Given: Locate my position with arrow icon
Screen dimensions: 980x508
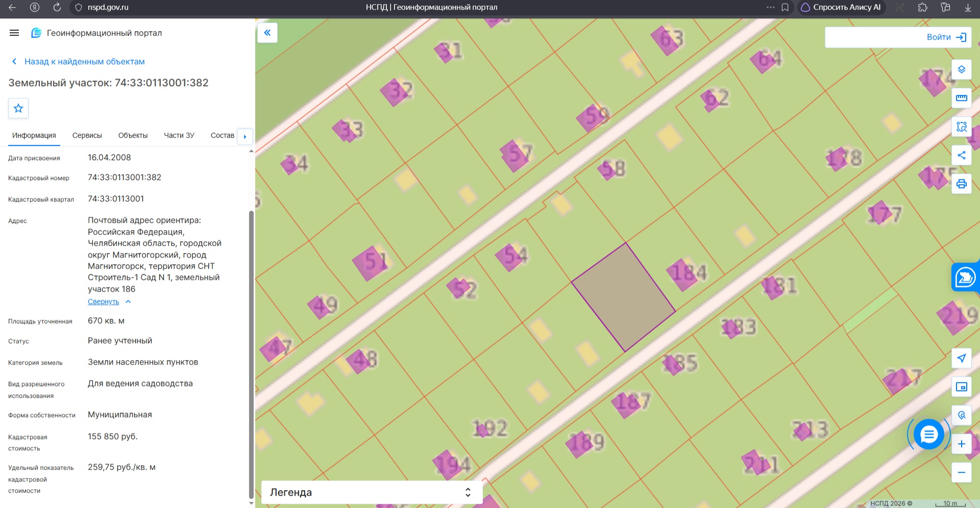Looking at the screenshot, I should tap(962, 358).
